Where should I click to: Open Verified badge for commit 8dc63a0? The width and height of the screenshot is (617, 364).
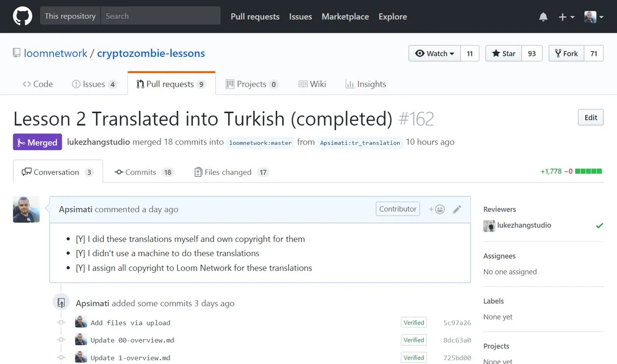coord(414,340)
